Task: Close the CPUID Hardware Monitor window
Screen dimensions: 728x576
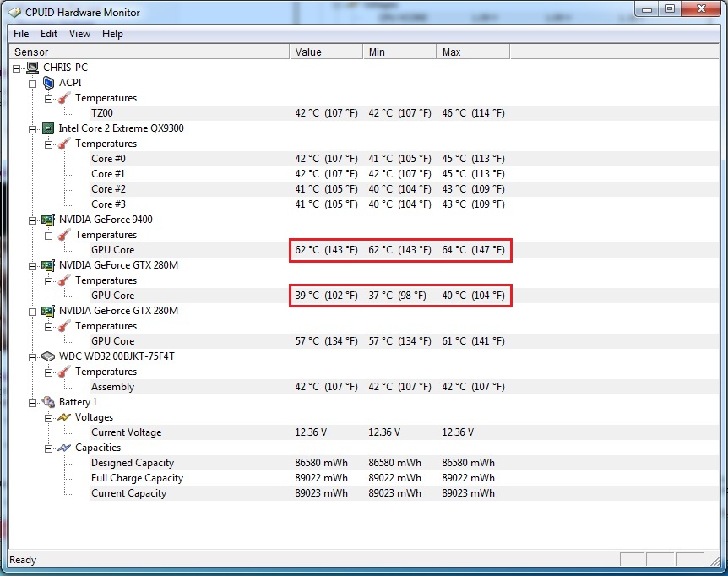Action: (701, 9)
